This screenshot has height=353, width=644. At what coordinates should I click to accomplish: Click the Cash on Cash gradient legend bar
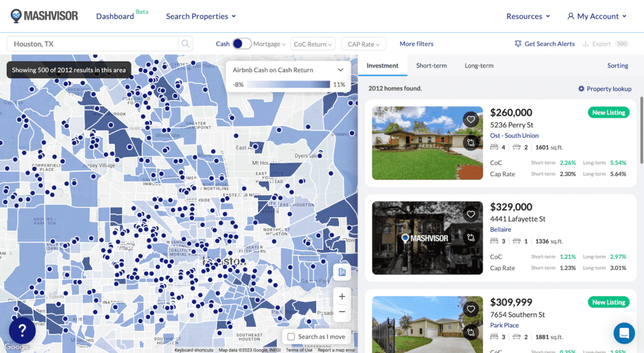pos(288,84)
